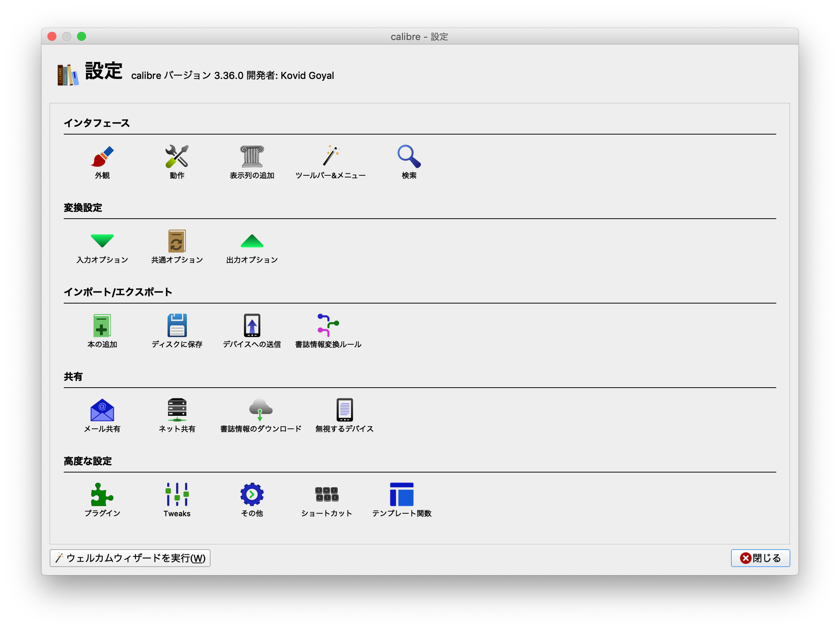The image size is (840, 630).
Task: Open 本の追加 import settings
Action: point(102,331)
